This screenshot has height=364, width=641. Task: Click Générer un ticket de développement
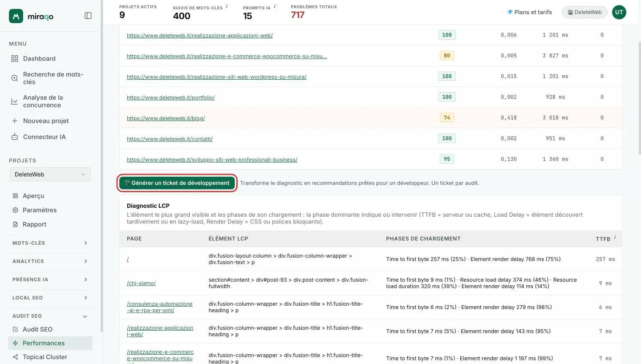pyautogui.click(x=177, y=183)
